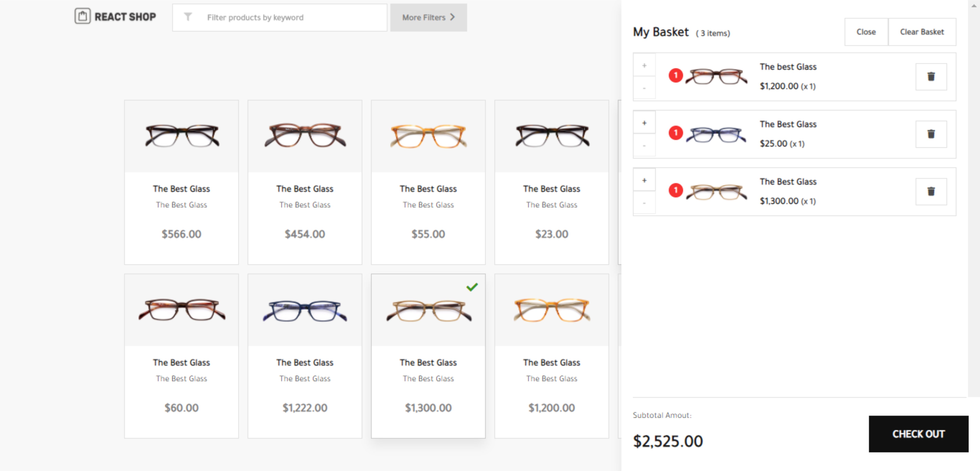
Task: Increase quantity of the $25.00 basket item
Action: [644, 123]
